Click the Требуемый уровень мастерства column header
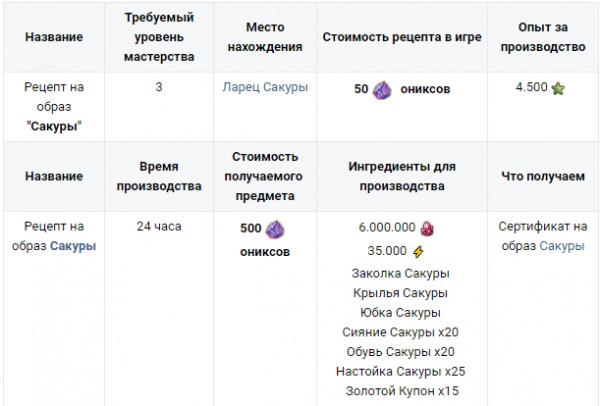The image size is (600, 406). (x=158, y=36)
